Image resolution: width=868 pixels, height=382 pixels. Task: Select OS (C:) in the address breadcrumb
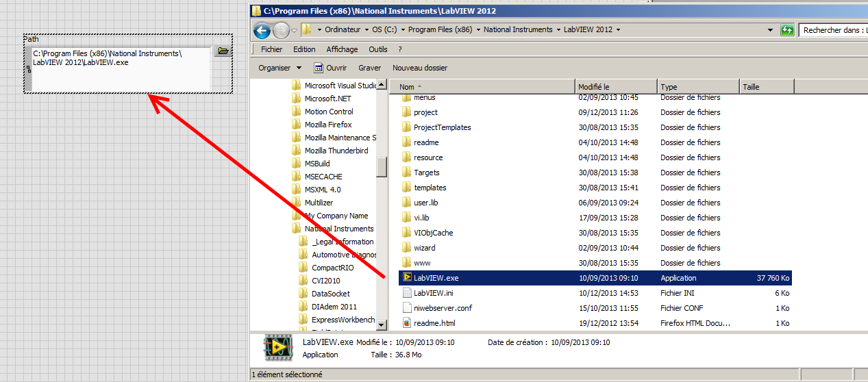tap(385, 29)
